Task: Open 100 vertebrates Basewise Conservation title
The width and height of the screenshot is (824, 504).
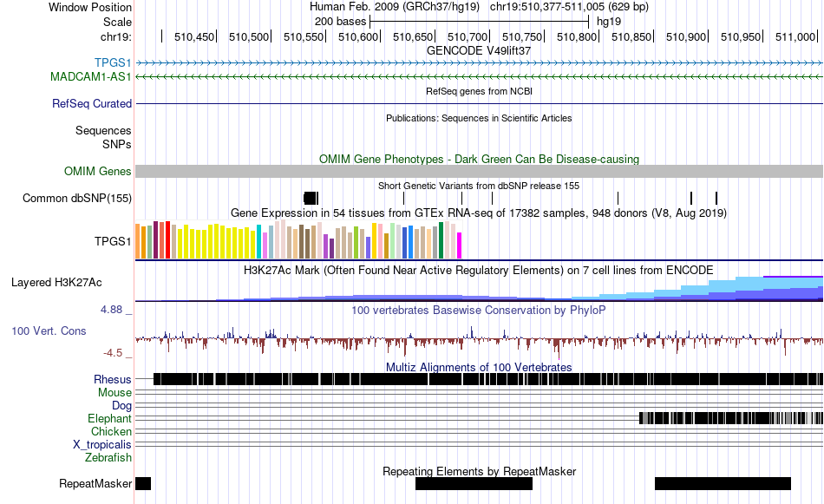Action: click(479, 310)
